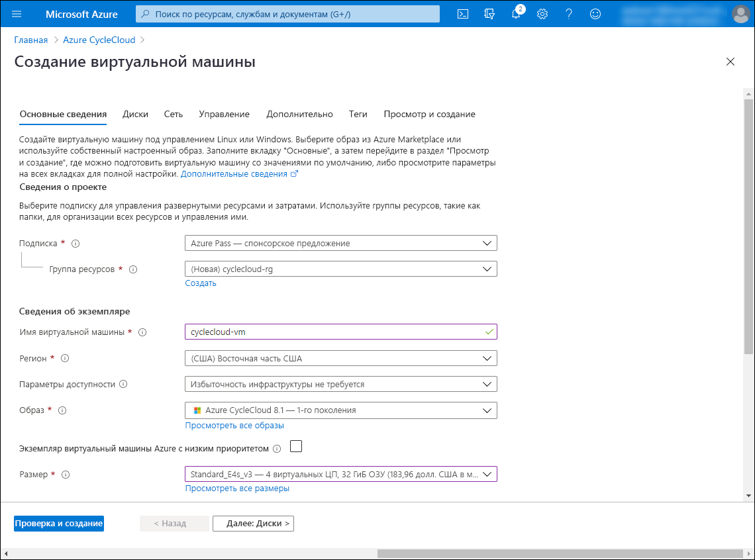This screenshot has height=560, width=755.
Task: Go to Azure CycleCloud breadcrumb
Action: point(99,40)
